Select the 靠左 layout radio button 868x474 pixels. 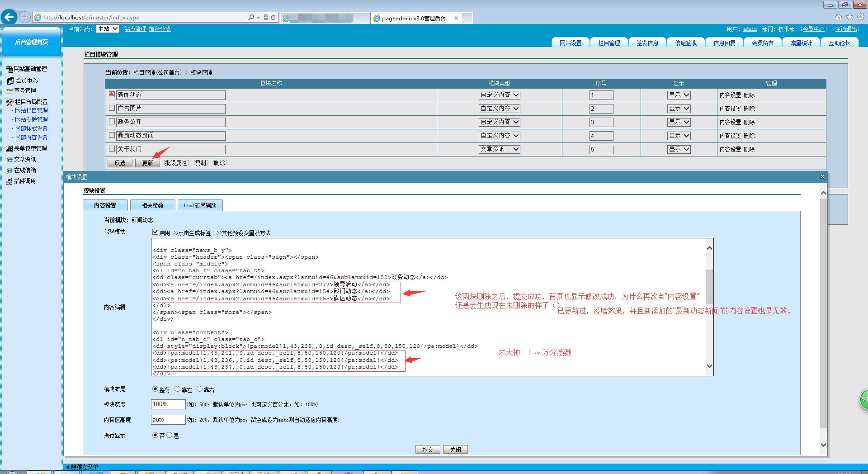(178, 389)
